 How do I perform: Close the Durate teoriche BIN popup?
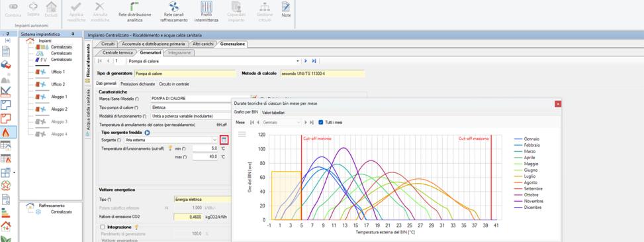click(558, 103)
